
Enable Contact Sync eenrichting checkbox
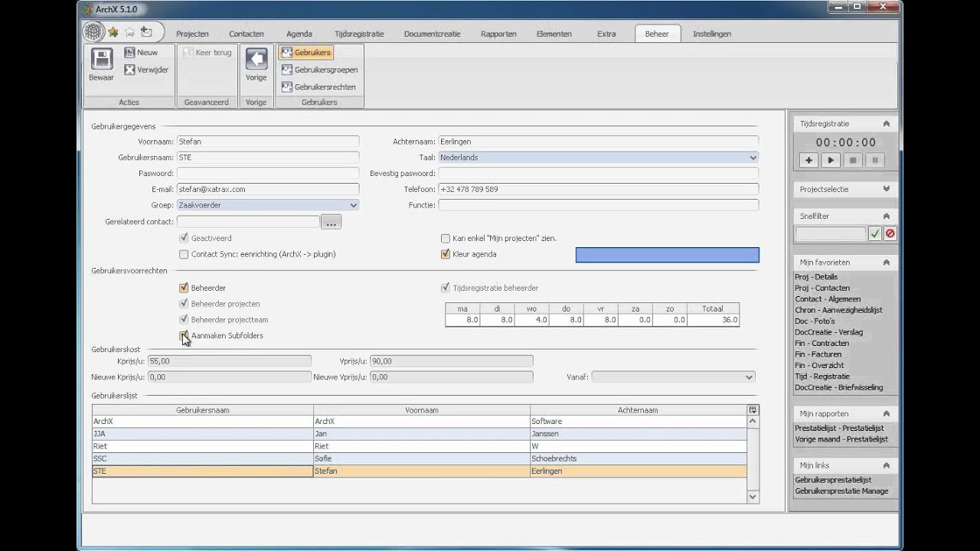point(184,254)
